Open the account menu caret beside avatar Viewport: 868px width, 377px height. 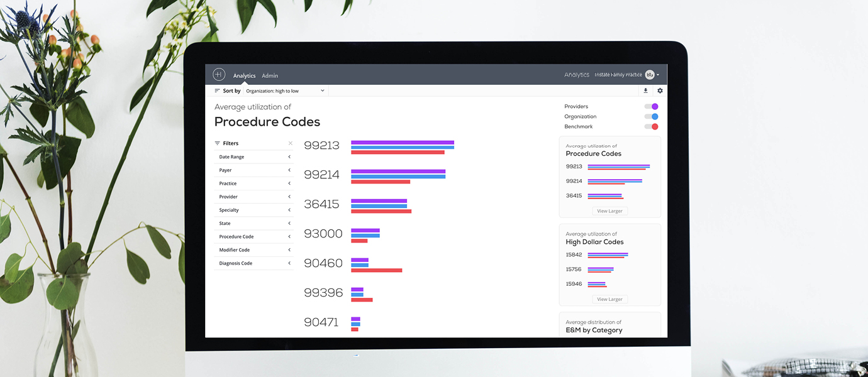[658, 75]
